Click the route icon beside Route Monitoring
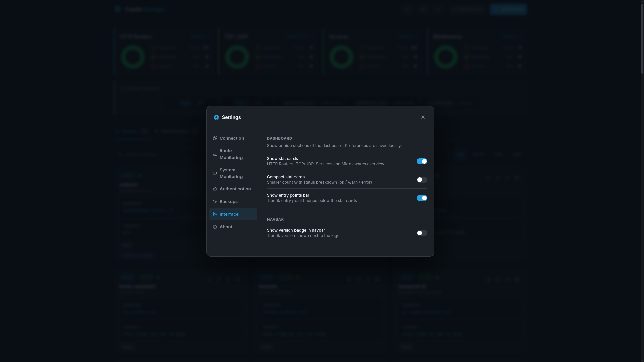This screenshot has height=362, width=644. [x=215, y=154]
